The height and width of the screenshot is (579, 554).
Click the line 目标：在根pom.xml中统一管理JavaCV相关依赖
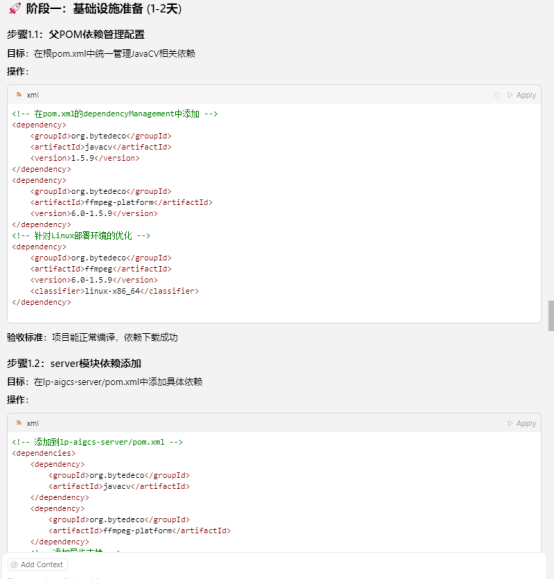click(x=101, y=54)
